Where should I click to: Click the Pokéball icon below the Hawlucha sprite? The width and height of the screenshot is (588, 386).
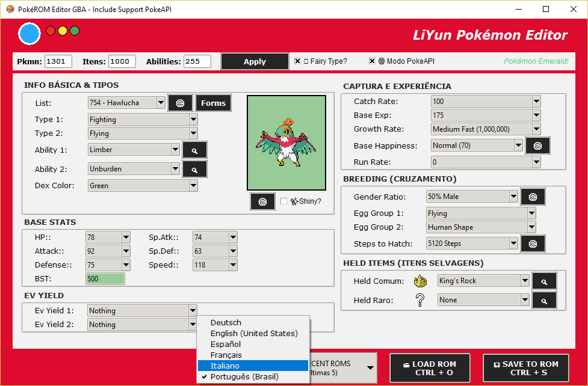pyautogui.click(x=262, y=201)
